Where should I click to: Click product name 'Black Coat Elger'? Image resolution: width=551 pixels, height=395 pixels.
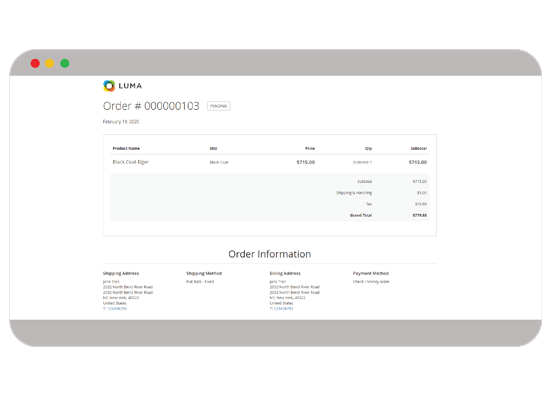tap(131, 162)
